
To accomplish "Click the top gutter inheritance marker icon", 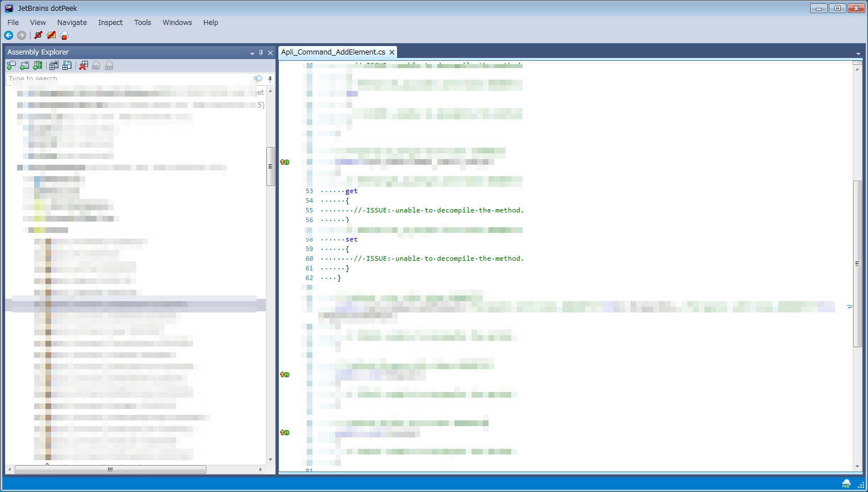I will pyautogui.click(x=285, y=162).
